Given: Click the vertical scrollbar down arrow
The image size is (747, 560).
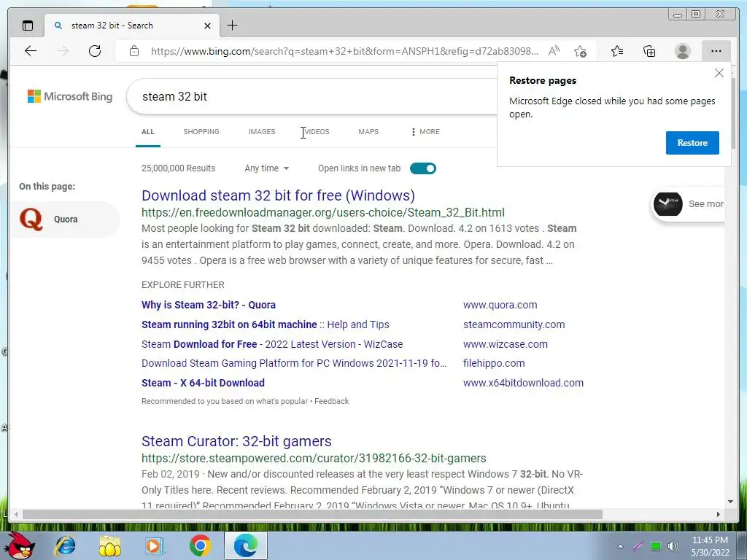Looking at the screenshot, I should (x=731, y=502).
